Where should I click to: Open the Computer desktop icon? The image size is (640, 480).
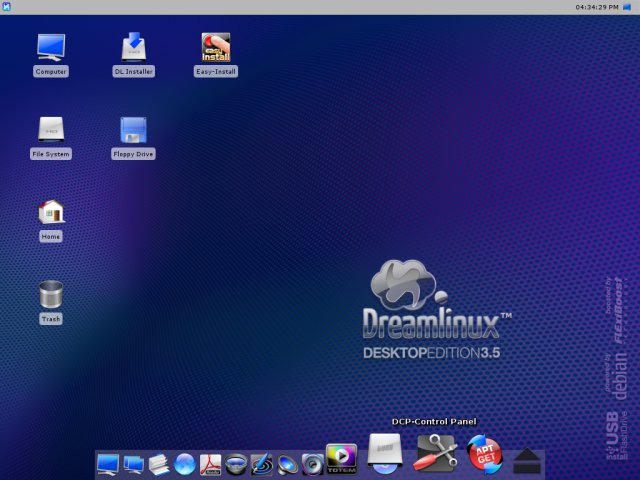[51, 47]
